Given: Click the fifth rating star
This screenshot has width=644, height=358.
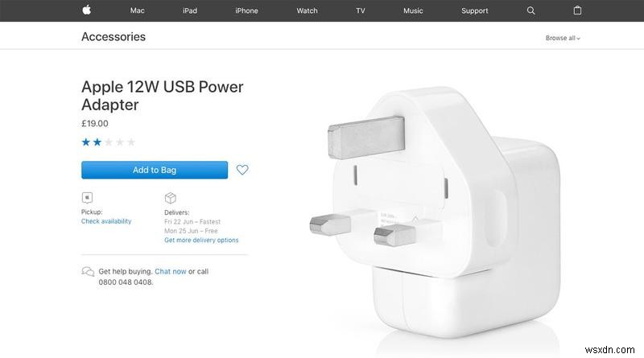Looking at the screenshot, I should 131,142.
